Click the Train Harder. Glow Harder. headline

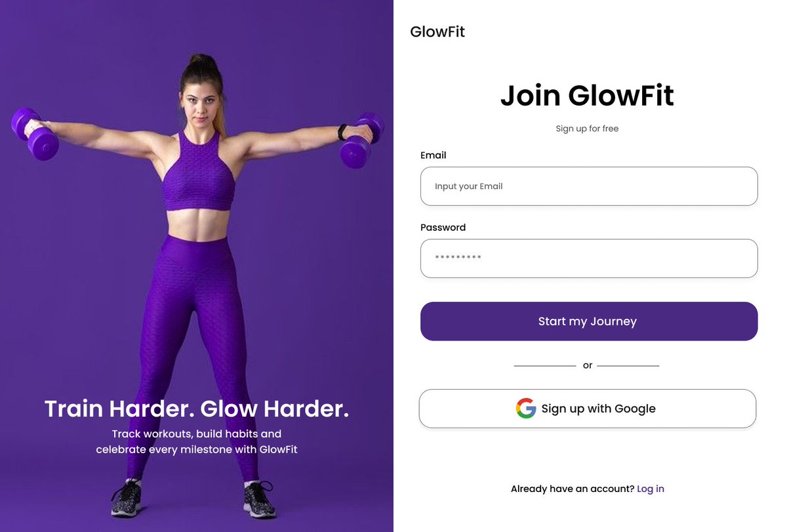[197, 409]
